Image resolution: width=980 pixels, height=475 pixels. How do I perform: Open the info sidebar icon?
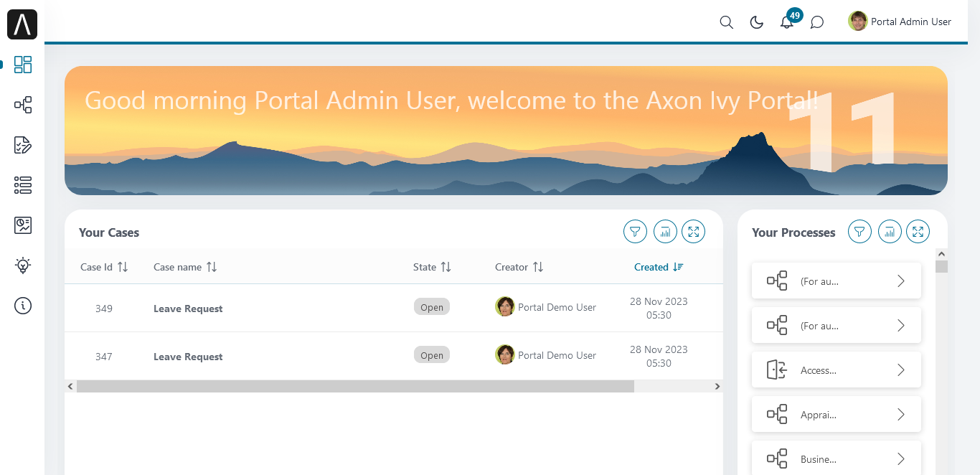tap(23, 306)
